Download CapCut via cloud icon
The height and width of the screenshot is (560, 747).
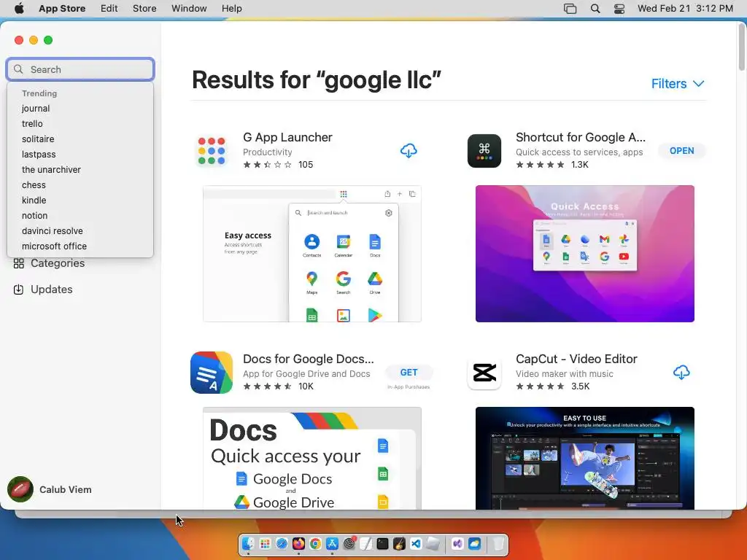[x=681, y=373]
